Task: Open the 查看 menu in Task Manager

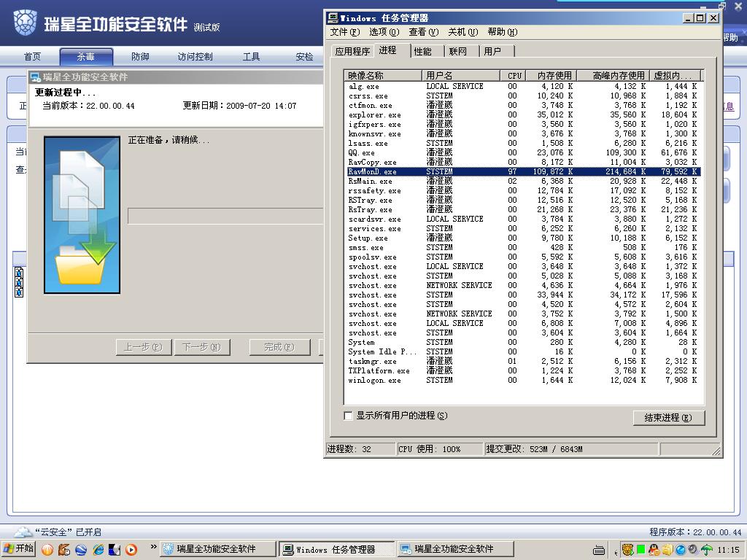Action: 424,32
